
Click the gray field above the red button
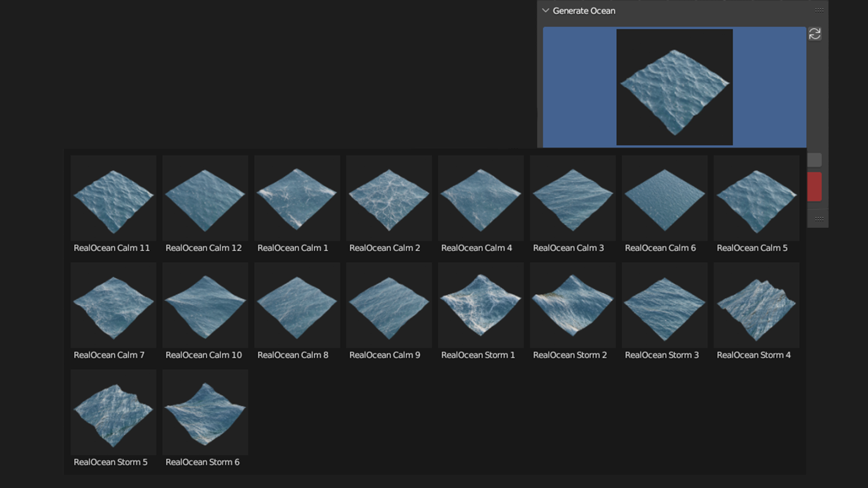click(815, 160)
